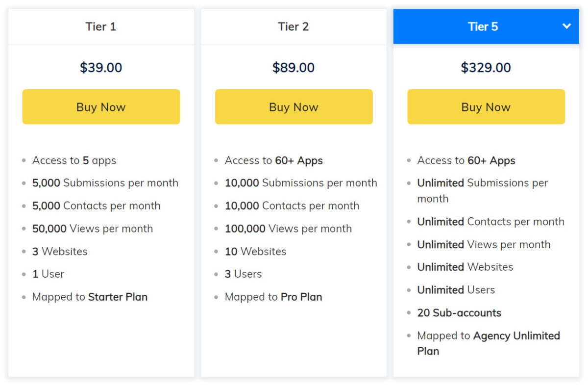Click Buy Now under the $89.00 plan
This screenshot has width=588, height=386.
(x=294, y=106)
